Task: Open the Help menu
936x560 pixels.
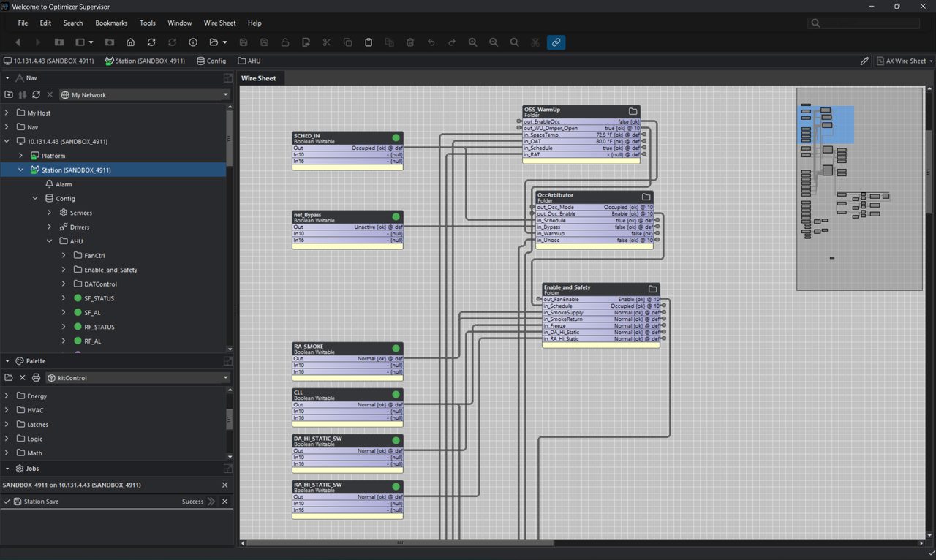Action: point(254,23)
